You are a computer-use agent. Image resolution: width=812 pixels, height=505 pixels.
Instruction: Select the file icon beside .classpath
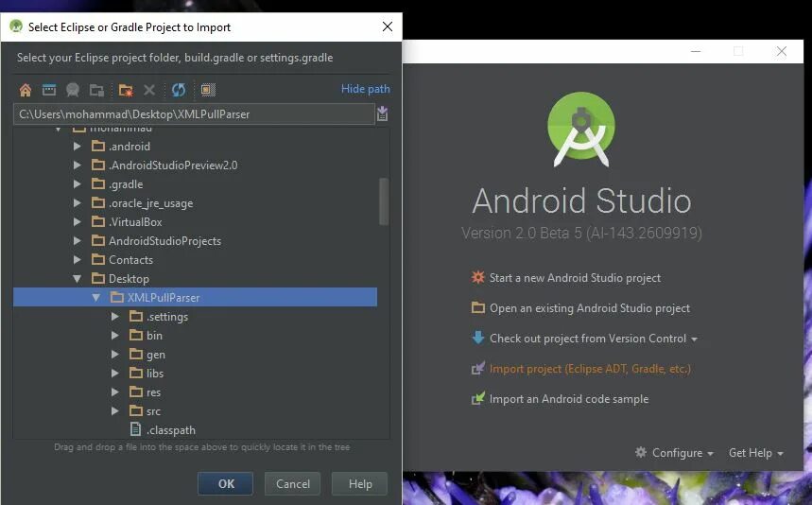tap(136, 429)
